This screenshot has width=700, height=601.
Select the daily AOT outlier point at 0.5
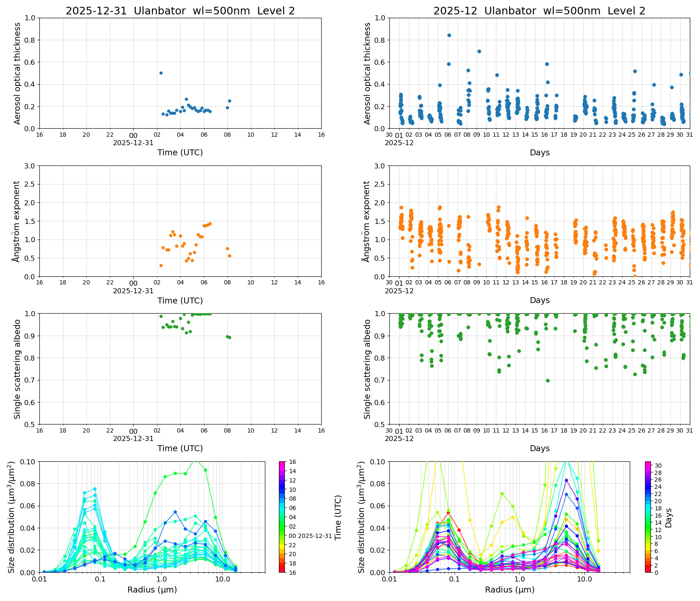pyautogui.click(x=161, y=73)
